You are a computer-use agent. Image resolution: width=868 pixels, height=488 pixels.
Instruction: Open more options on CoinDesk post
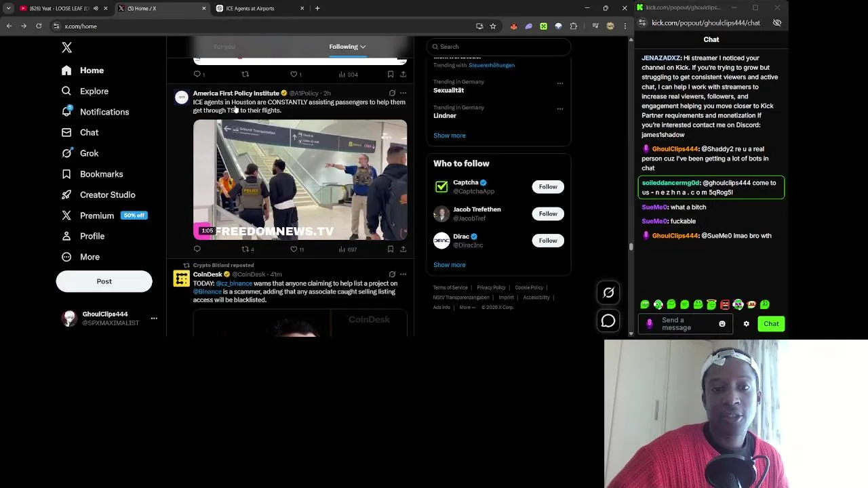tap(403, 274)
